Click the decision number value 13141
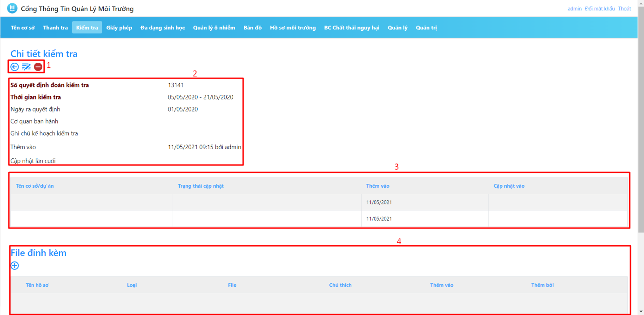 click(176, 85)
